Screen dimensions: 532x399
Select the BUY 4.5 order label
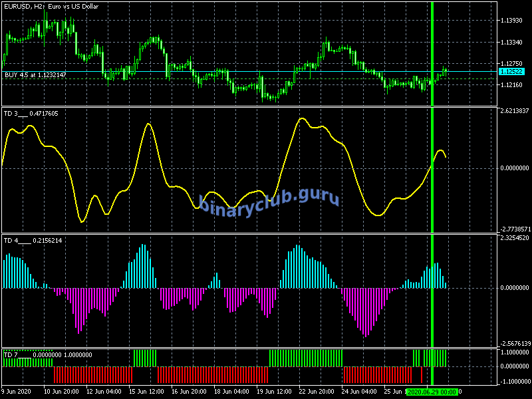click(35, 74)
